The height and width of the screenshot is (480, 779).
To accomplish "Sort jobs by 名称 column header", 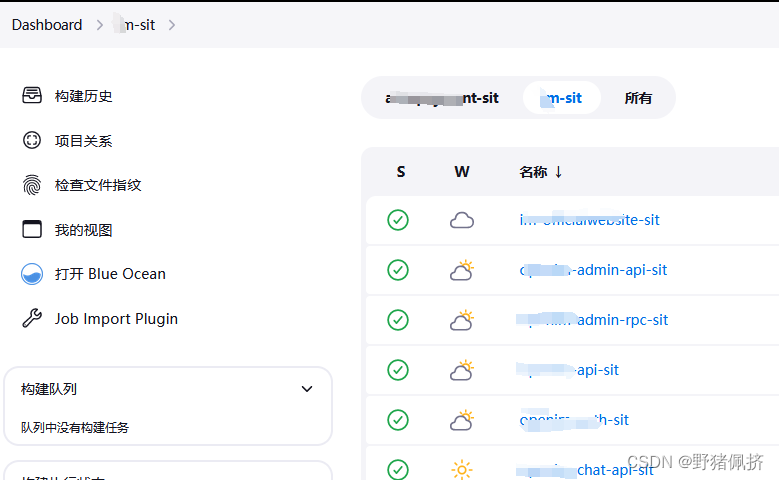I will [533, 172].
